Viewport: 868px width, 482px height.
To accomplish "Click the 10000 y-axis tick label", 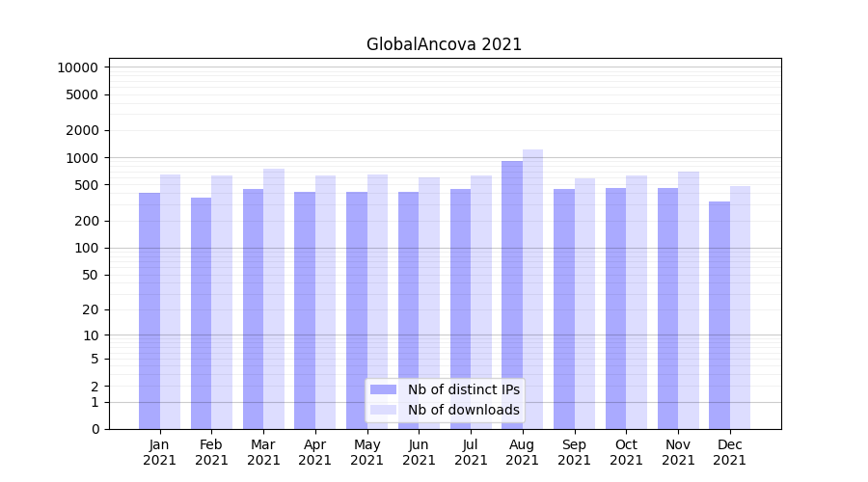I will pyautogui.click(x=77, y=67).
